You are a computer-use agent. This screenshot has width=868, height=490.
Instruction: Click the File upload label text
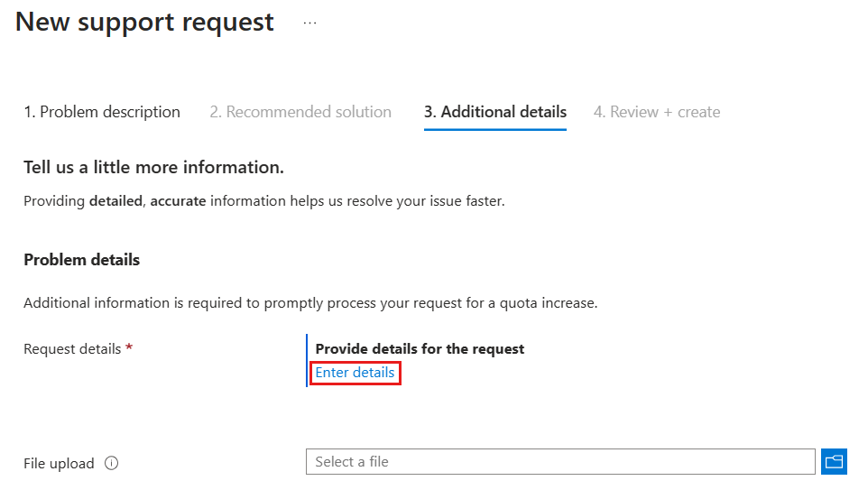tap(59, 463)
